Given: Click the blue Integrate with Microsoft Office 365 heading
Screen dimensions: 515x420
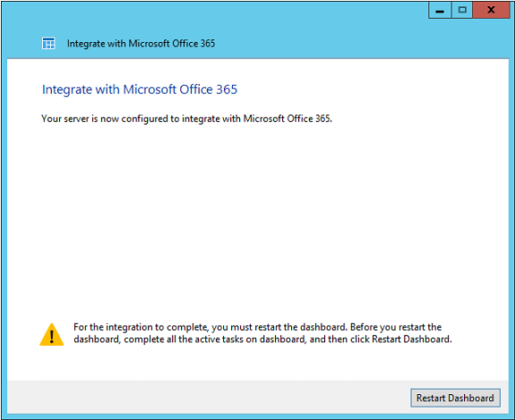Looking at the screenshot, I should [x=140, y=90].
